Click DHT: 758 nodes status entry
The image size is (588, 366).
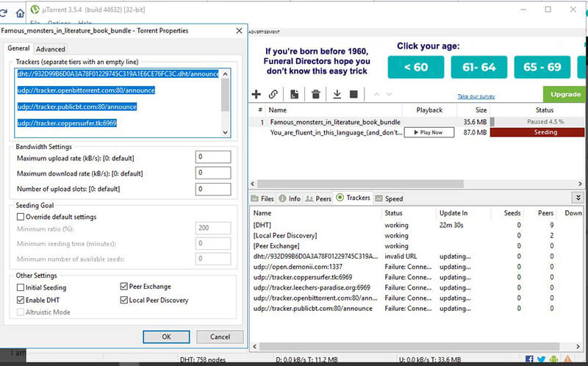pyautogui.click(x=203, y=360)
